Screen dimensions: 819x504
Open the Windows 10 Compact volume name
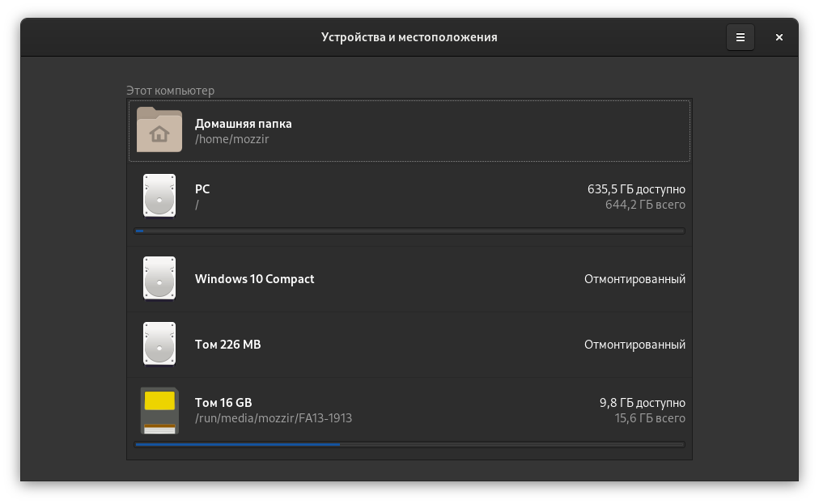254,279
